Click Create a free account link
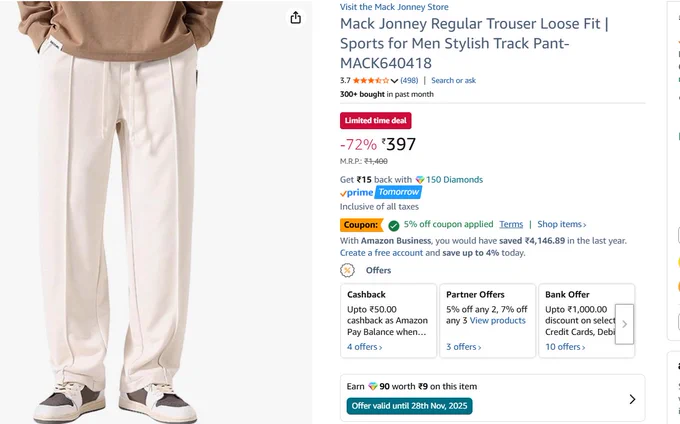The height and width of the screenshot is (424, 680). coord(381,253)
